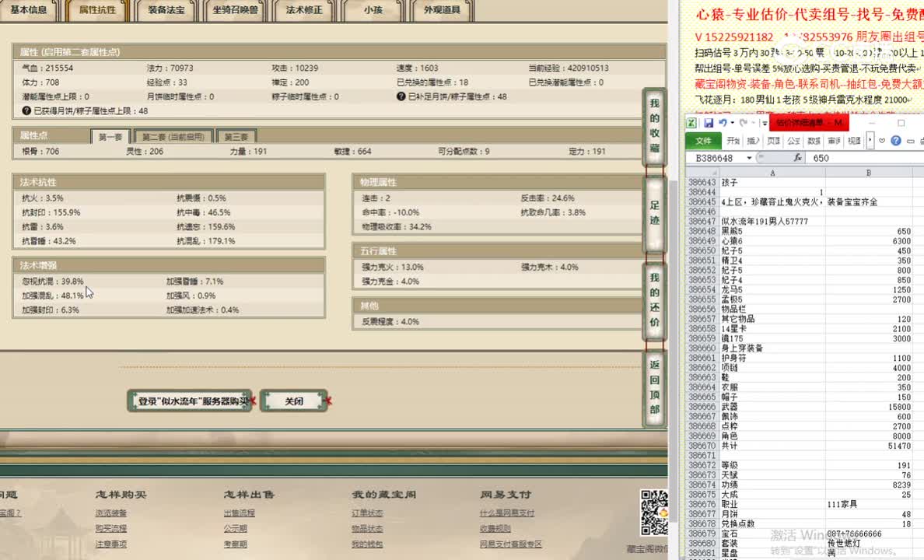924x560 pixels.
Task: Select Excel column B header
Action: click(x=869, y=173)
